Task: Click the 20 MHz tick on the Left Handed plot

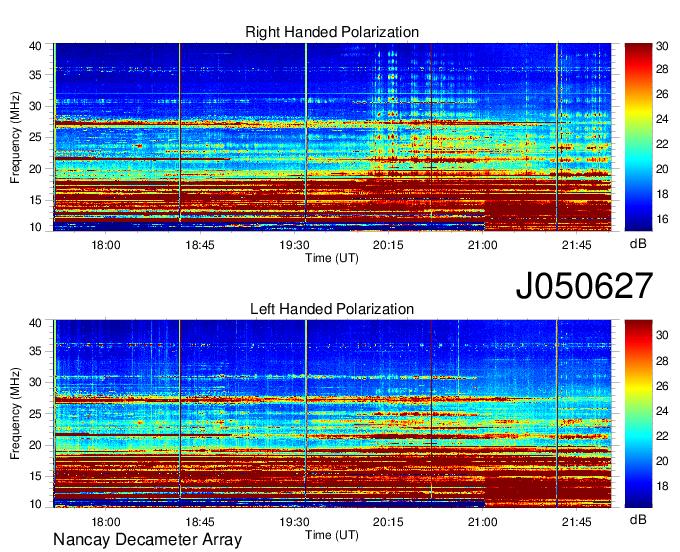Action: click(35, 445)
